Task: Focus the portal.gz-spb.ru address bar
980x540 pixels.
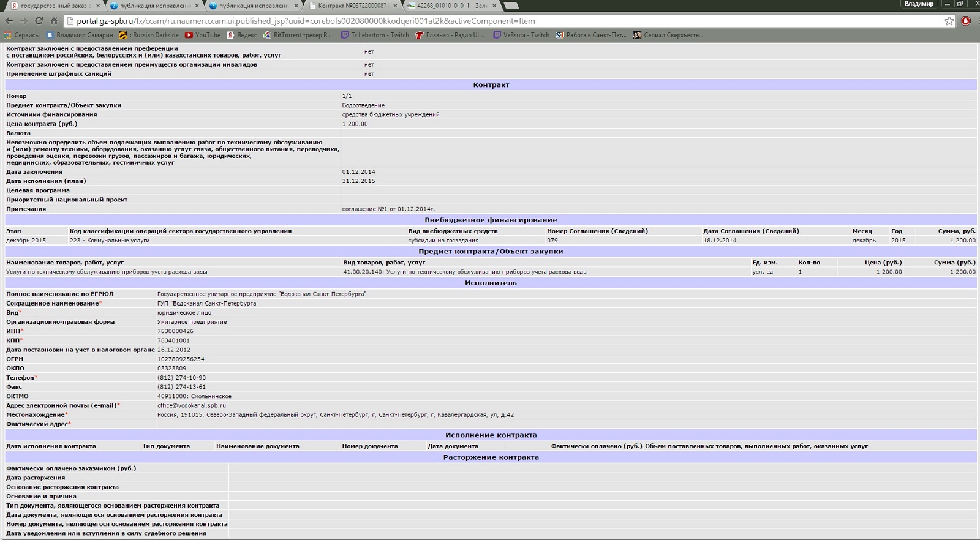Action: [x=508, y=21]
